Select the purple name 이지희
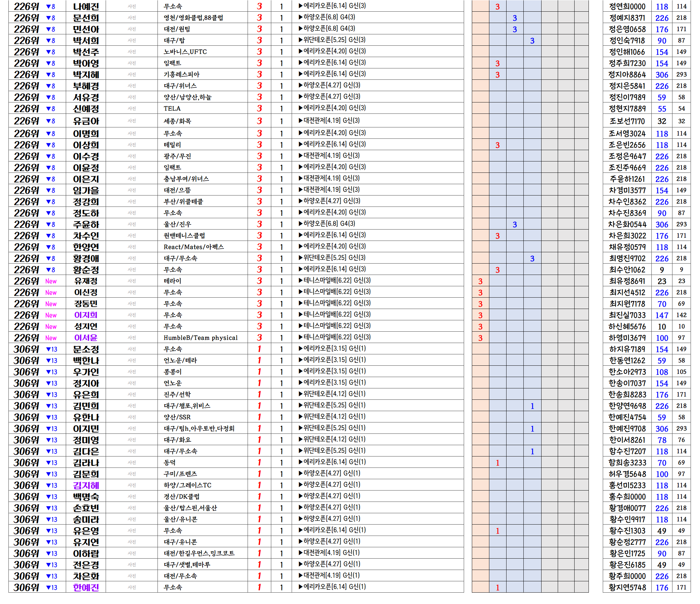 [86, 315]
